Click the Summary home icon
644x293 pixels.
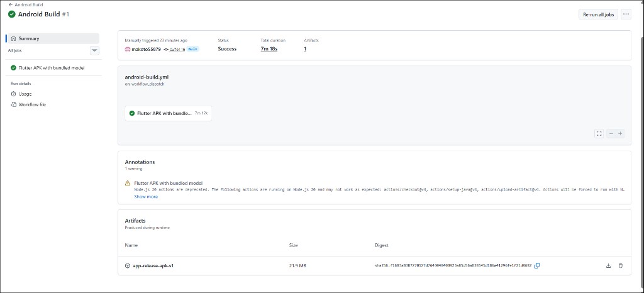pyautogui.click(x=14, y=38)
